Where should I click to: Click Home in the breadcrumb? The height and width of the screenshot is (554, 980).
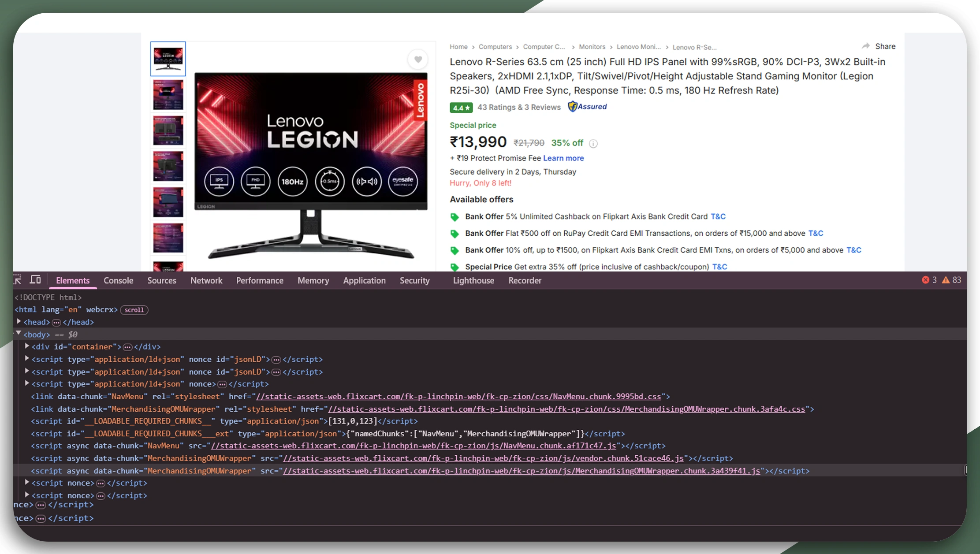point(458,47)
